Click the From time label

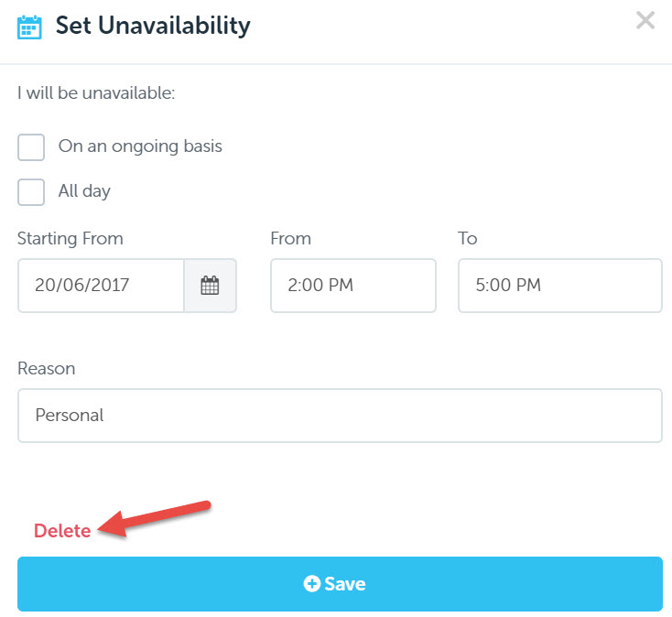[x=290, y=239]
